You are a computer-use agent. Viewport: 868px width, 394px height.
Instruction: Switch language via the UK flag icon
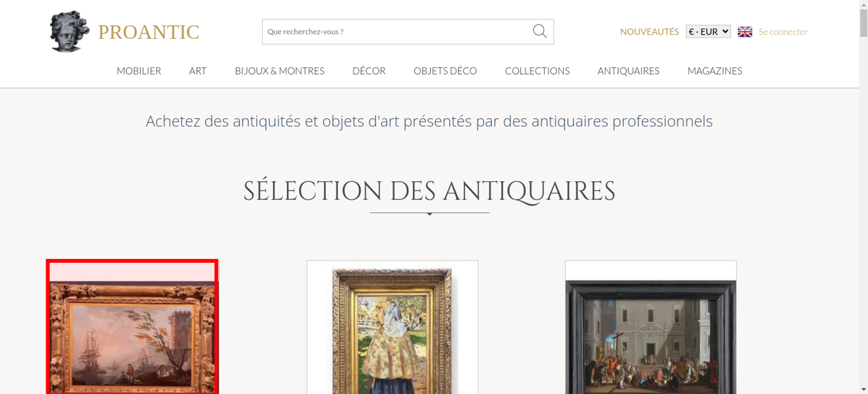pyautogui.click(x=745, y=32)
